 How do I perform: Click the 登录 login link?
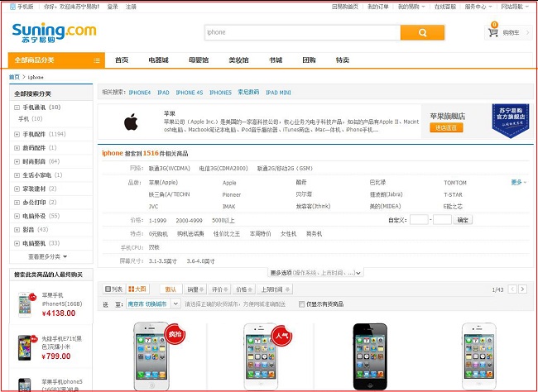[x=113, y=7]
